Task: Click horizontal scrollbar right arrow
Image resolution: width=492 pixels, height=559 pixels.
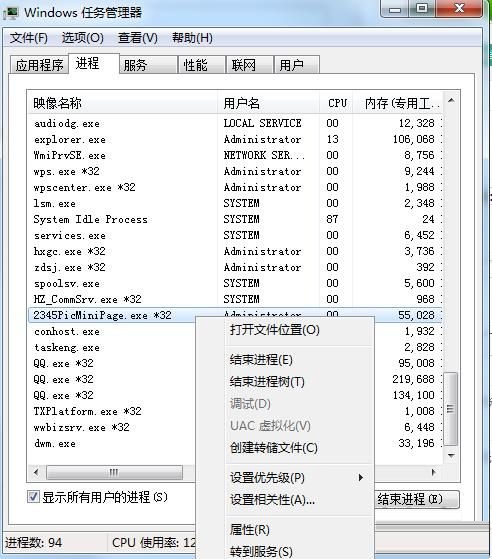Action: click(x=434, y=472)
